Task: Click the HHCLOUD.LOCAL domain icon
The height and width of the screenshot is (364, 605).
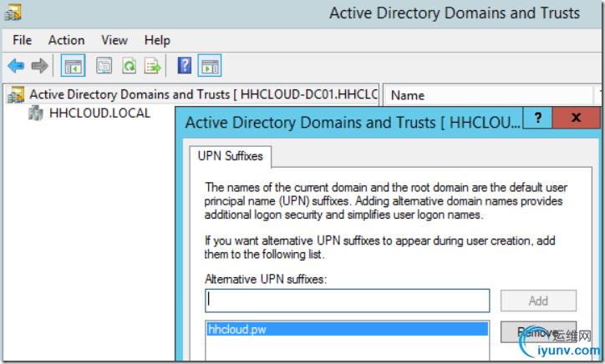Action: (x=36, y=114)
